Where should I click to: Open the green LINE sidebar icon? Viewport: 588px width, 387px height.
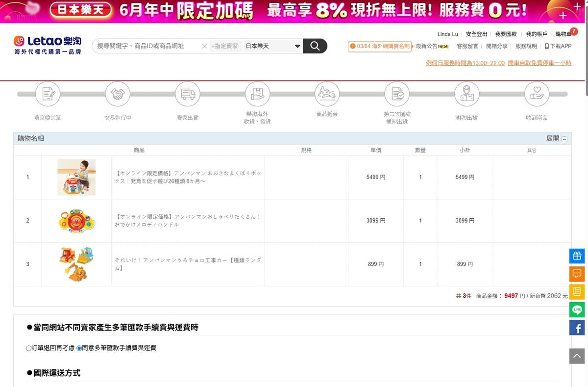click(577, 310)
